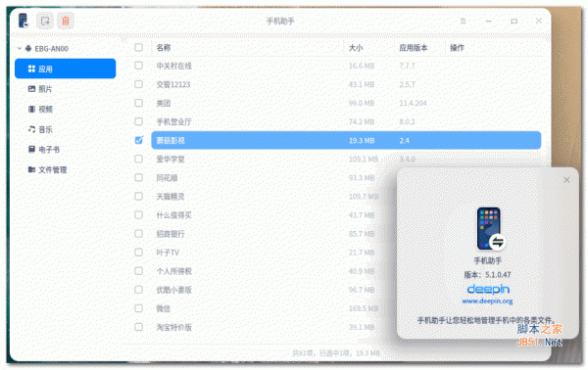The height and width of the screenshot is (370, 588).
Task: Click the 爱华学堂 app name
Action: pos(171,160)
